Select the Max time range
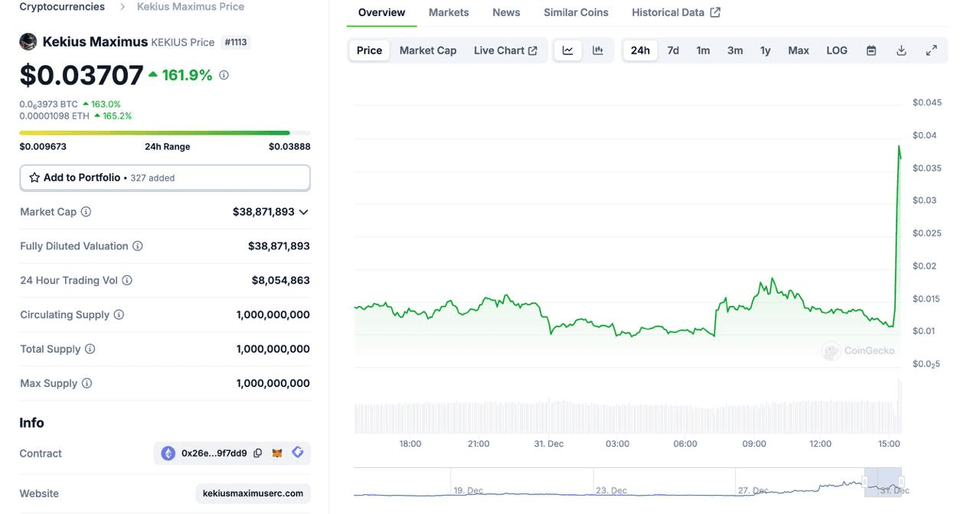The width and height of the screenshot is (980, 514). point(799,50)
